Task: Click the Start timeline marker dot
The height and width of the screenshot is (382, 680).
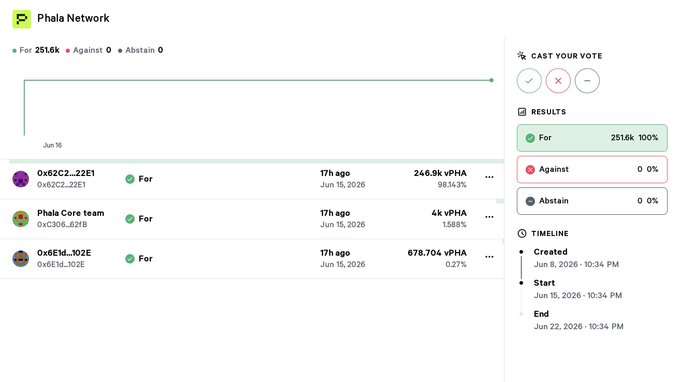Action: (x=521, y=283)
